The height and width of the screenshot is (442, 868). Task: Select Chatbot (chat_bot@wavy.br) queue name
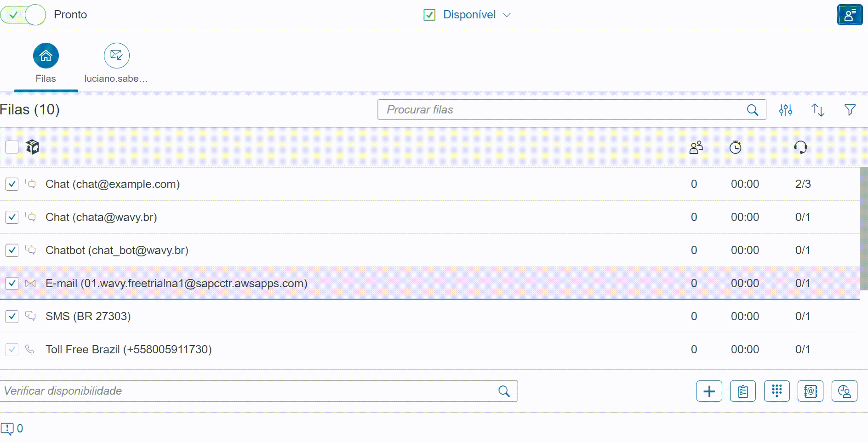[x=117, y=250]
